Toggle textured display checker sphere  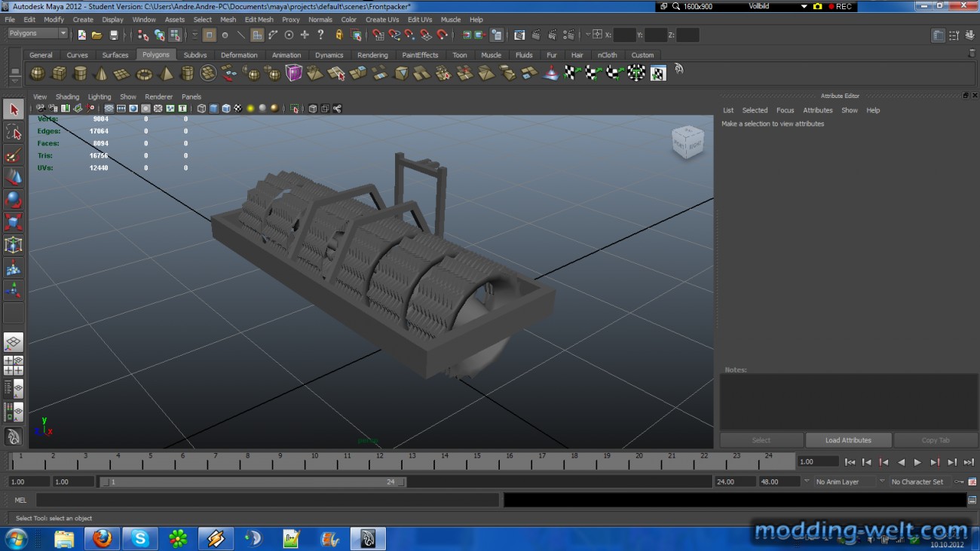[x=237, y=109]
